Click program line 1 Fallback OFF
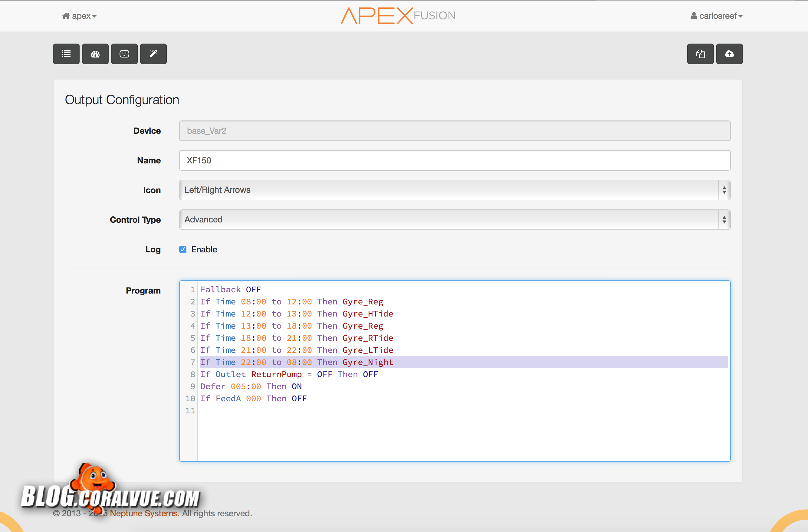Viewport: 808px width, 532px height. pyautogui.click(x=231, y=290)
